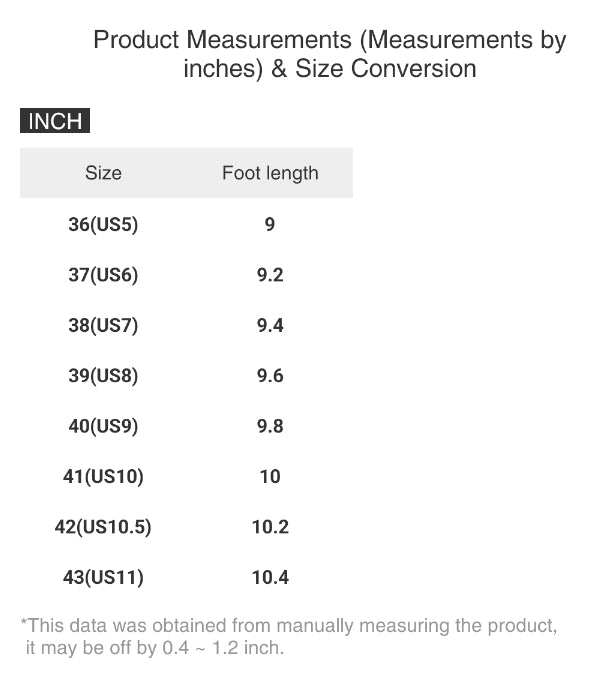Click the 9.2 foot length value
This screenshot has height=678, width=614.
click(x=270, y=274)
